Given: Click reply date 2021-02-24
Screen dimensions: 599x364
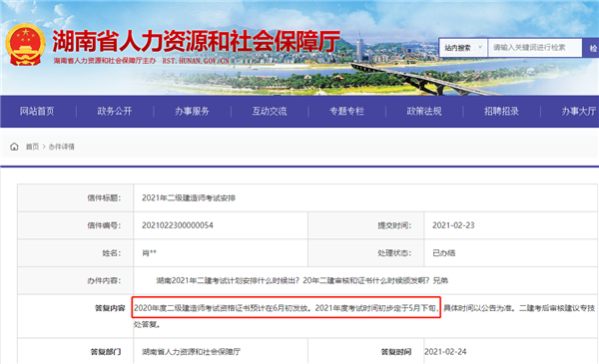Looking at the screenshot, I should pyautogui.click(x=445, y=352).
